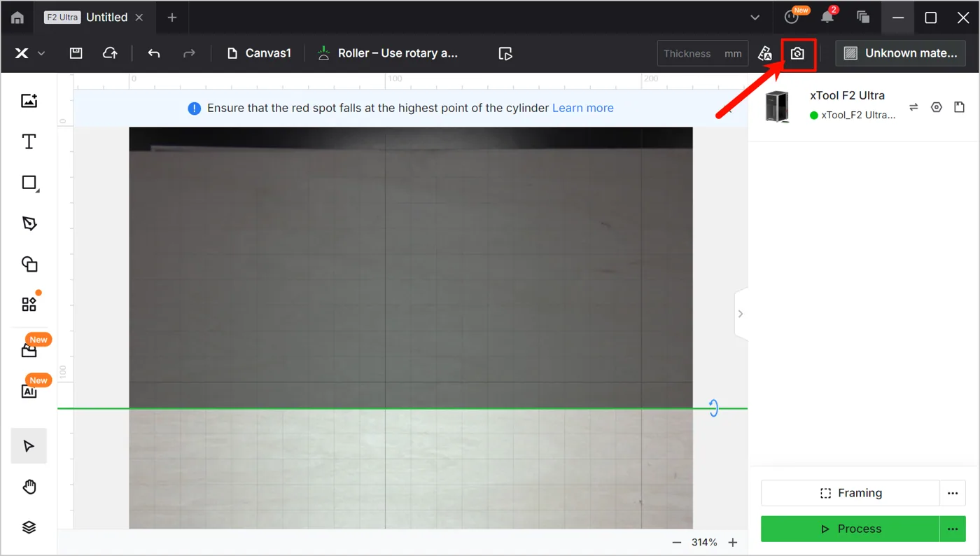980x556 pixels.
Task: Select the xTool F2 Ultra device thumbnail
Action: (777, 106)
